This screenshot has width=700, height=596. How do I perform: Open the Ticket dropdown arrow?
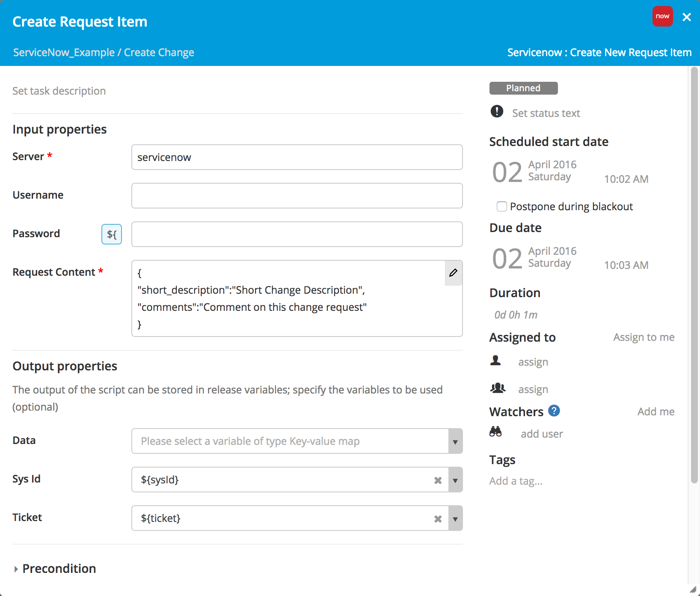[455, 519]
